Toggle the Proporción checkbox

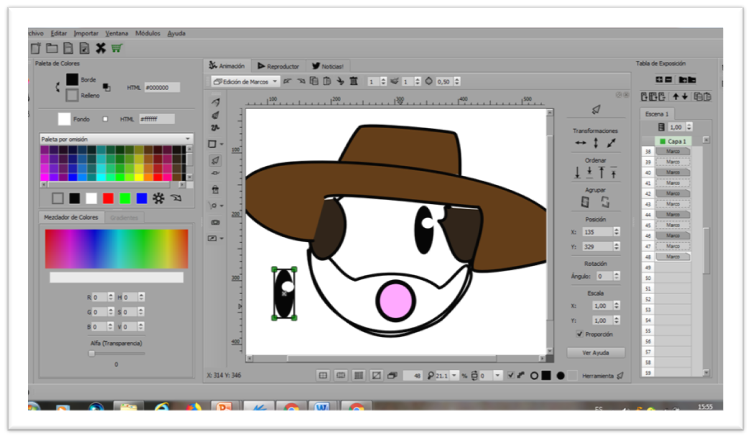pos(579,334)
